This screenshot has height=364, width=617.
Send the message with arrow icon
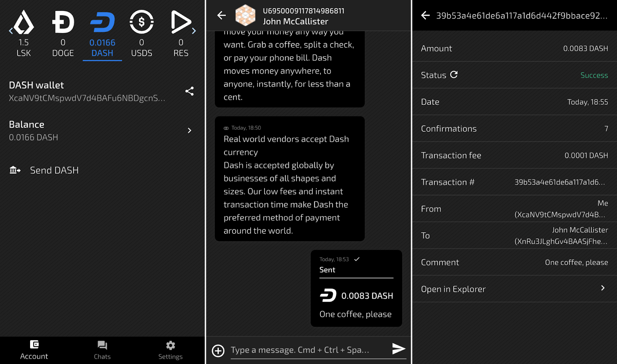point(398,349)
